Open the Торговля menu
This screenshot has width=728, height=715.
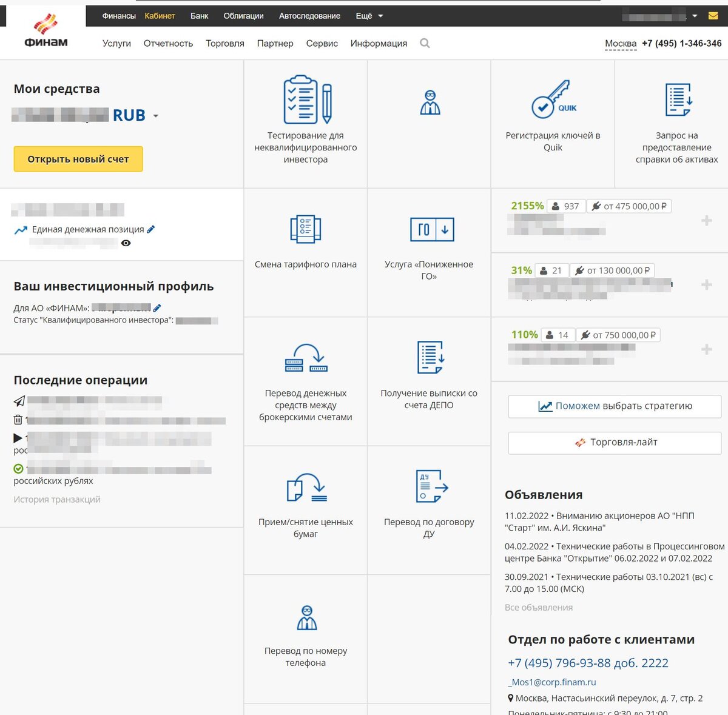pyautogui.click(x=225, y=43)
